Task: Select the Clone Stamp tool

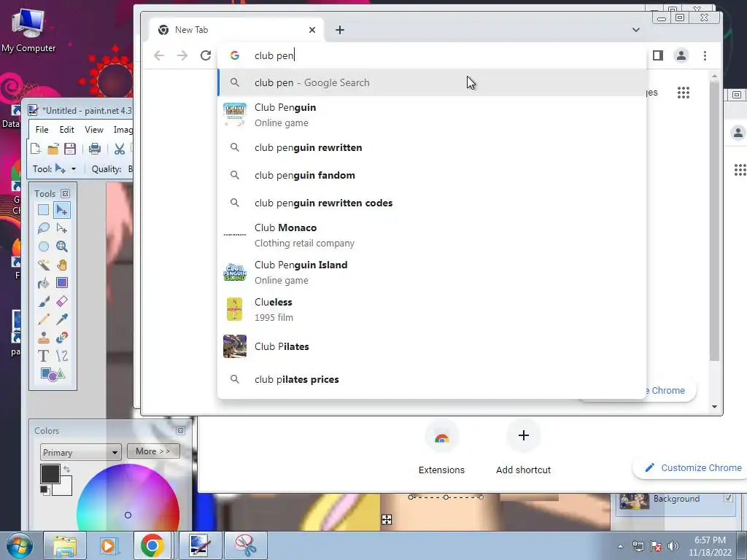Action: point(43,338)
